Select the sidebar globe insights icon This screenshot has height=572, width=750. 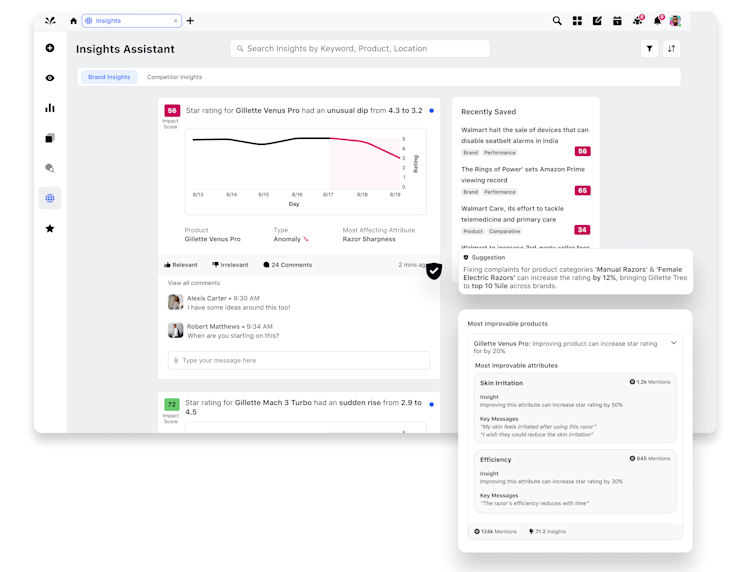click(50, 198)
